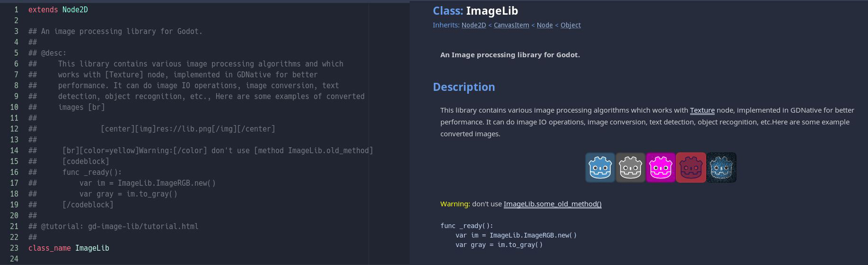Open the CanvasItem inheritance link
The height and width of the screenshot is (265, 868).
coord(511,25)
